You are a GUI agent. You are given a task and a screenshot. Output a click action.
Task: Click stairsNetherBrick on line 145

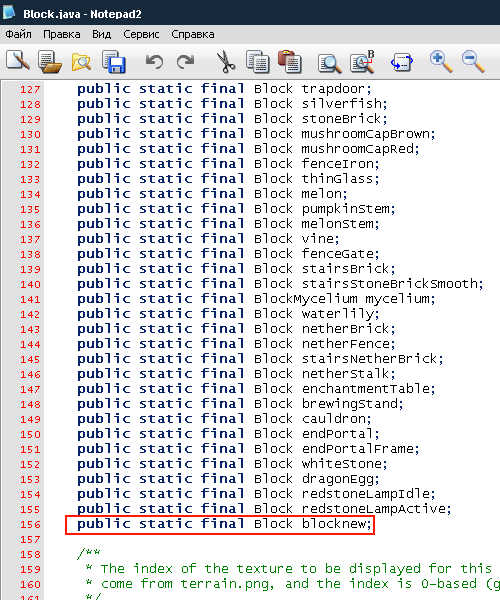(370, 359)
